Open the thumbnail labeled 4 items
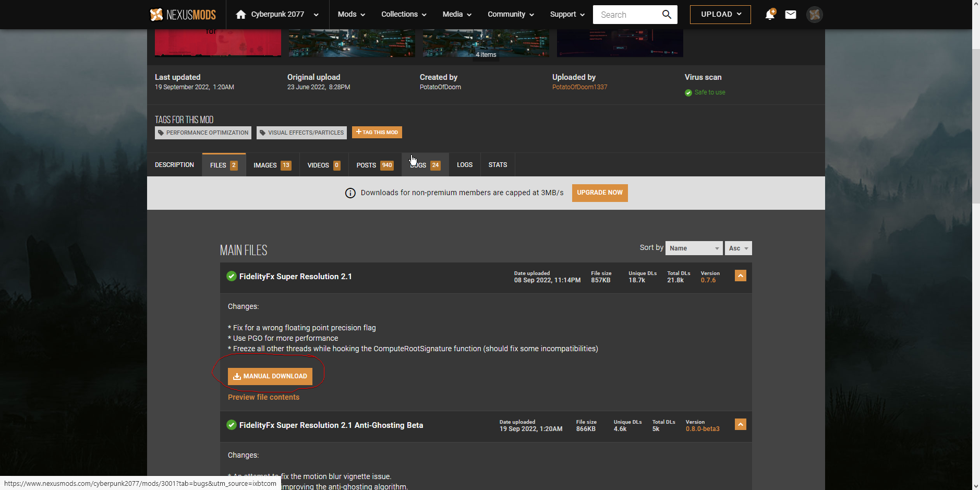The width and height of the screenshot is (980, 490). click(486, 43)
